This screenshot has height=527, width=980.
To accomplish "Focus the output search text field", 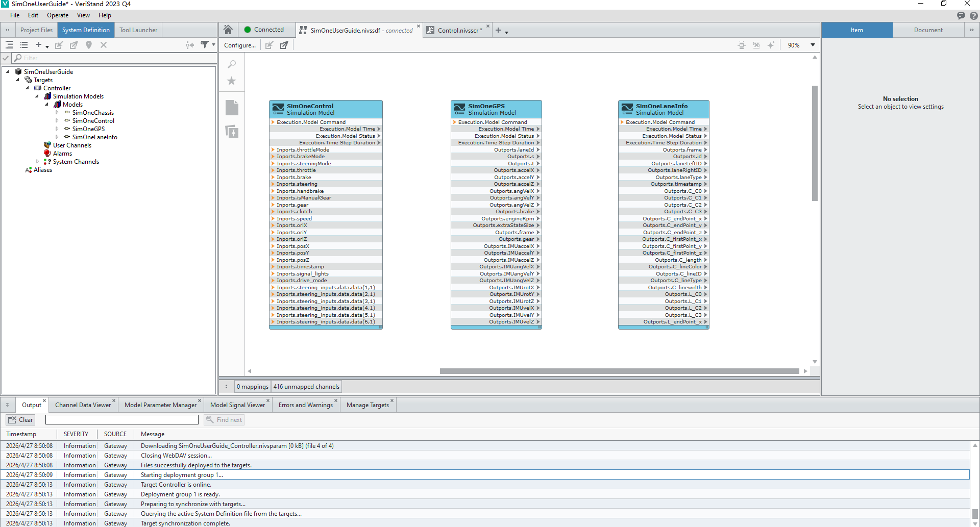I will [x=122, y=420].
